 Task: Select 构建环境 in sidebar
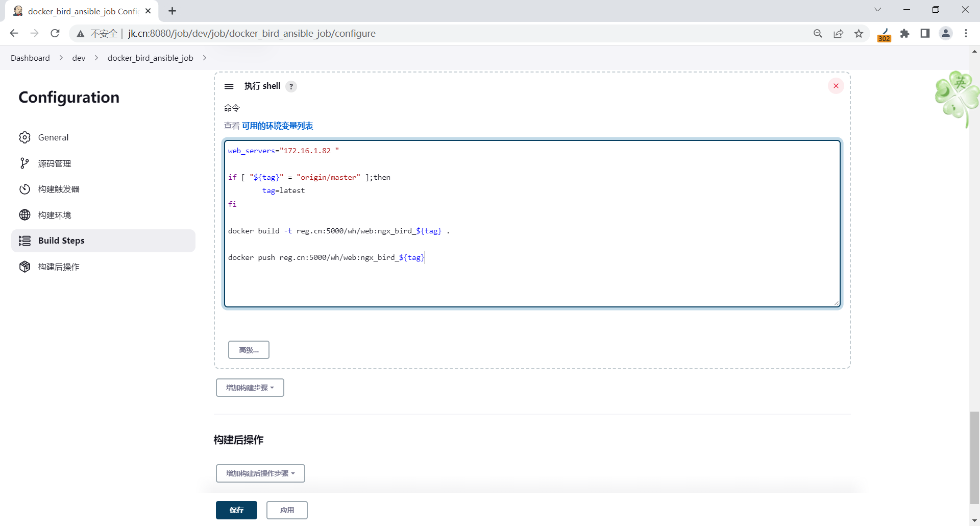pyautogui.click(x=54, y=215)
